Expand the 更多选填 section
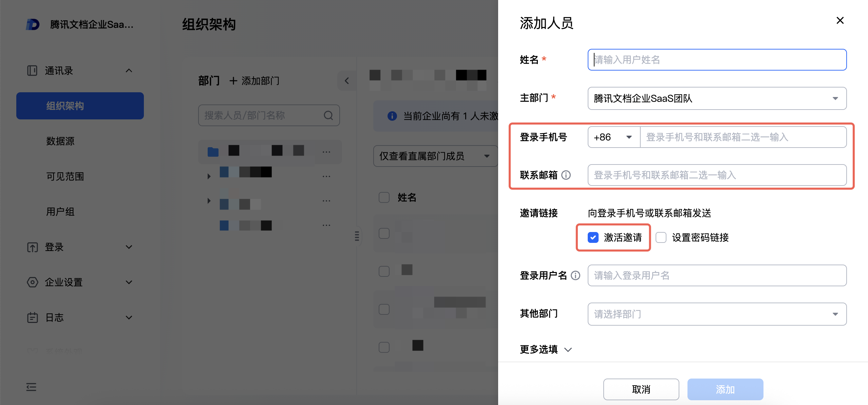868x405 pixels. point(546,349)
